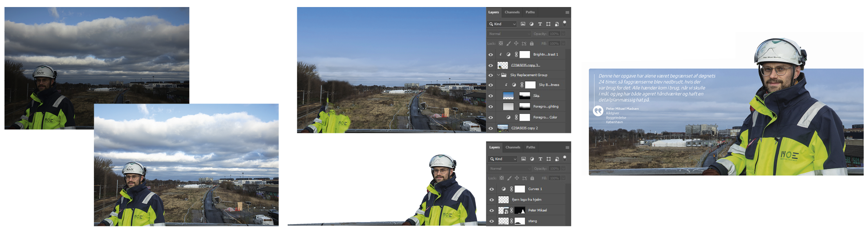Open Normal blend mode dropdown in lower panel
Screen dimensions: 868x233
[509, 168]
